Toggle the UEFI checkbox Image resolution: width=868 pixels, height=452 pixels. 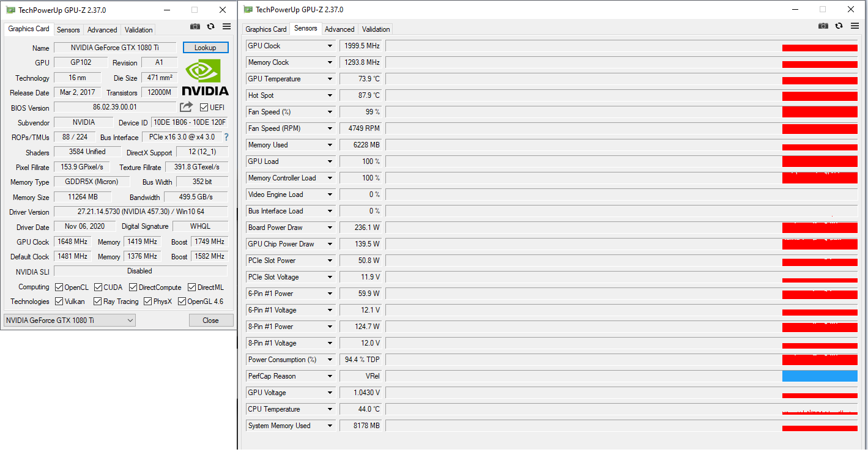click(x=204, y=107)
